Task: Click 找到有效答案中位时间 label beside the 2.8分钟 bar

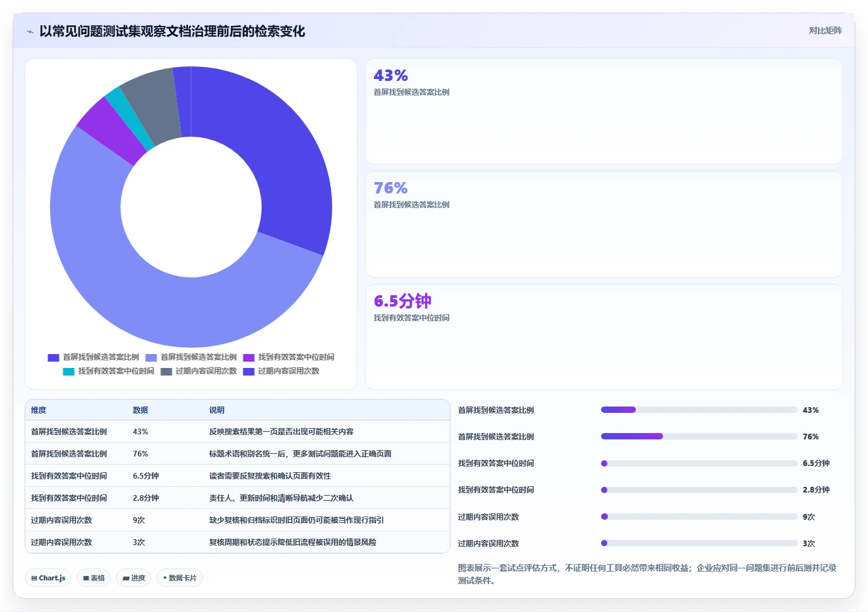Action: pos(496,490)
